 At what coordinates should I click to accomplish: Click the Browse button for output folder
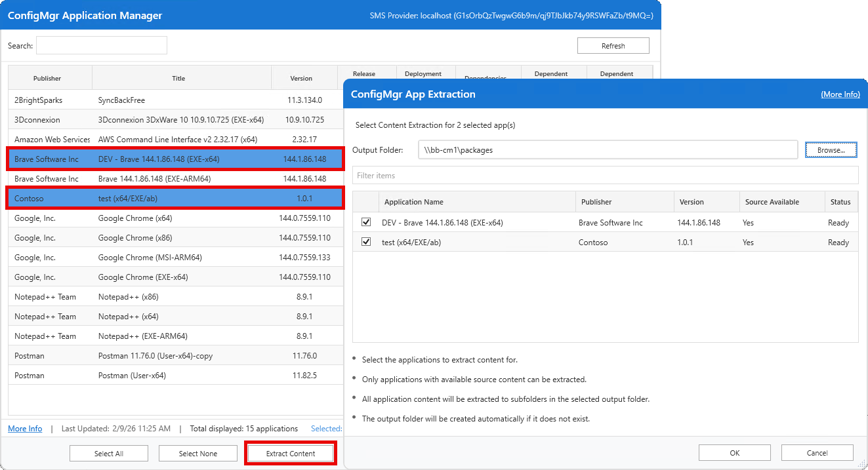831,150
